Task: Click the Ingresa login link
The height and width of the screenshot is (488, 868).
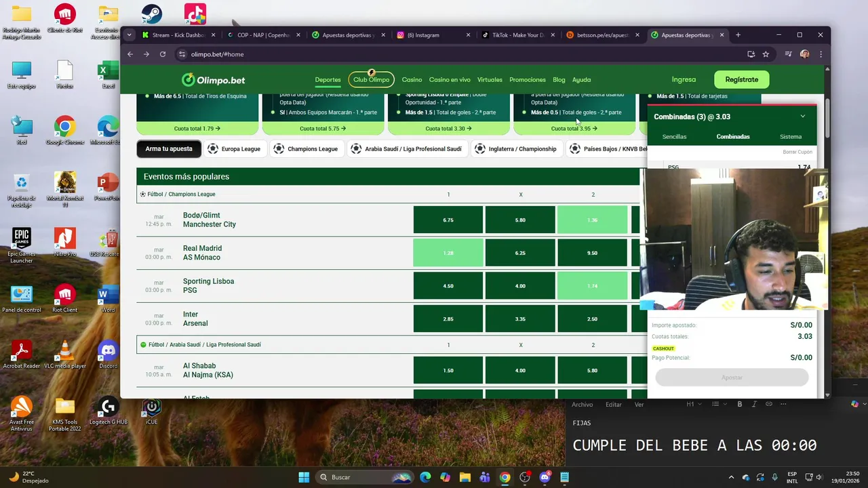Action: [684, 79]
